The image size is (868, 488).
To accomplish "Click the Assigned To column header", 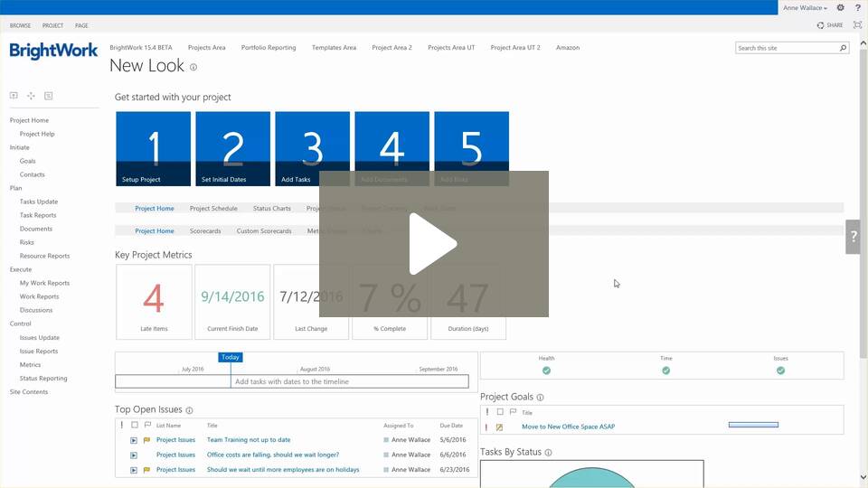I will pos(399,426).
